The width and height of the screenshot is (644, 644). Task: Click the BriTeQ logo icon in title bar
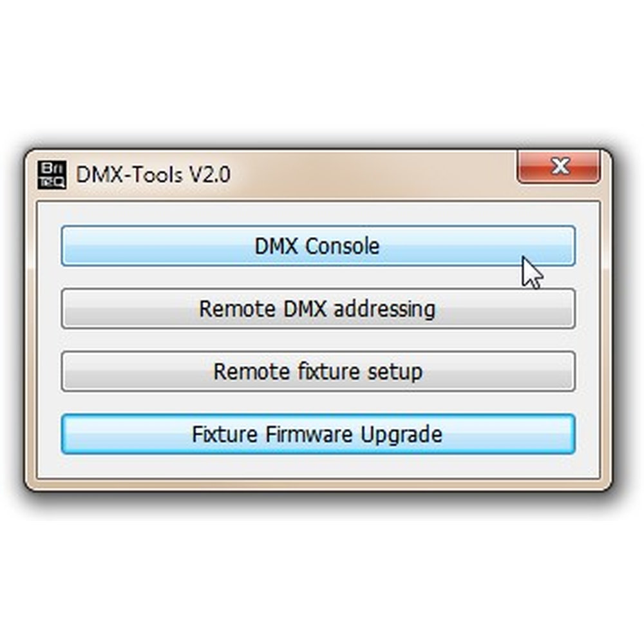(52, 175)
